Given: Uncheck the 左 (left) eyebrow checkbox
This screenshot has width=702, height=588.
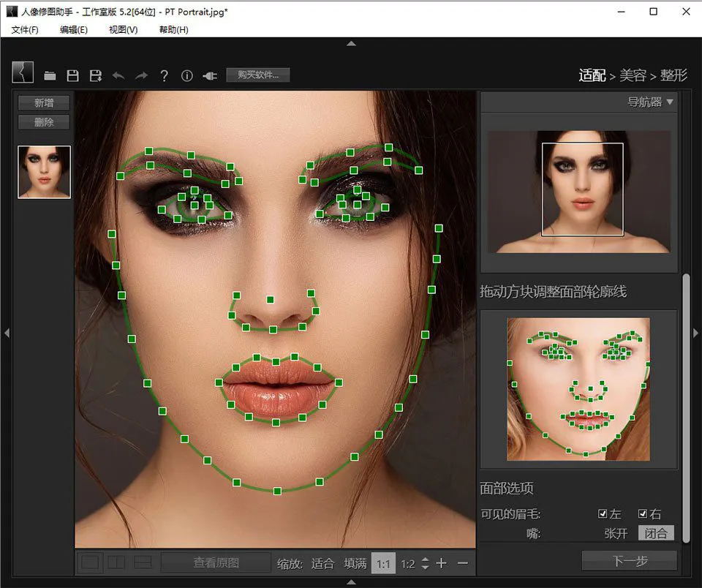Looking at the screenshot, I should (x=603, y=514).
